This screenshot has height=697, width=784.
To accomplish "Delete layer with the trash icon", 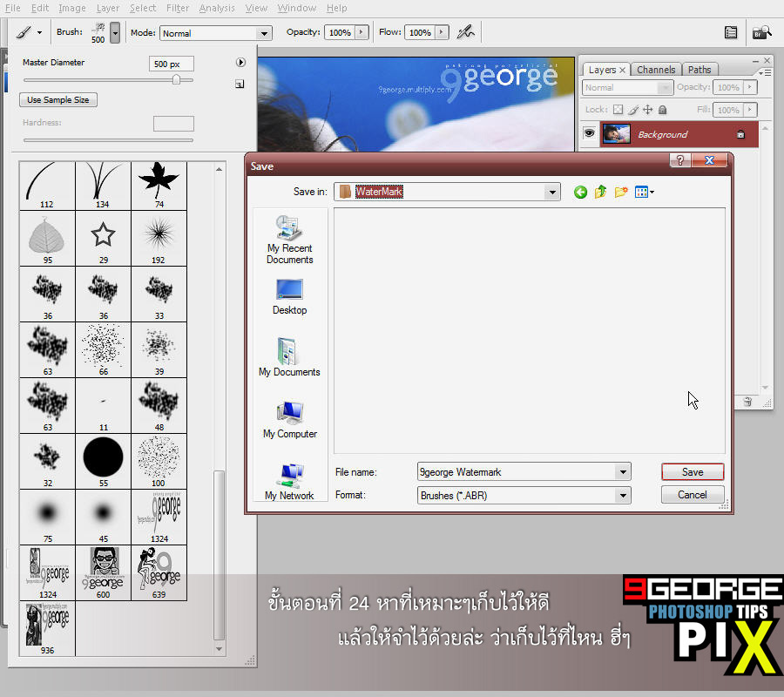I will click(747, 402).
